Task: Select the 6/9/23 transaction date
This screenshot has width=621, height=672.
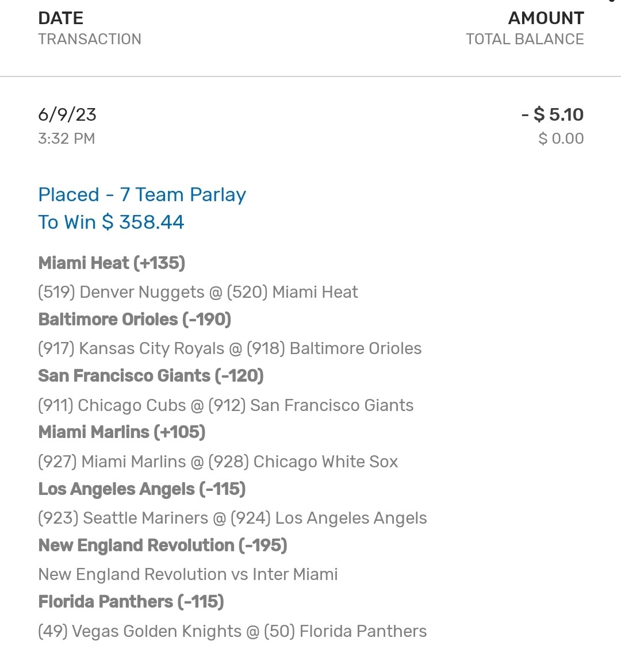Action: [x=67, y=114]
